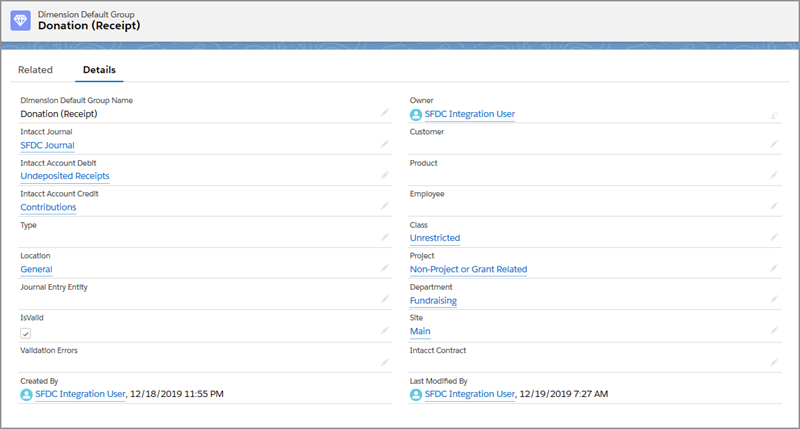The width and height of the screenshot is (800, 429).
Task: Open Non-Project or Grant Related link
Action: pyautogui.click(x=468, y=269)
